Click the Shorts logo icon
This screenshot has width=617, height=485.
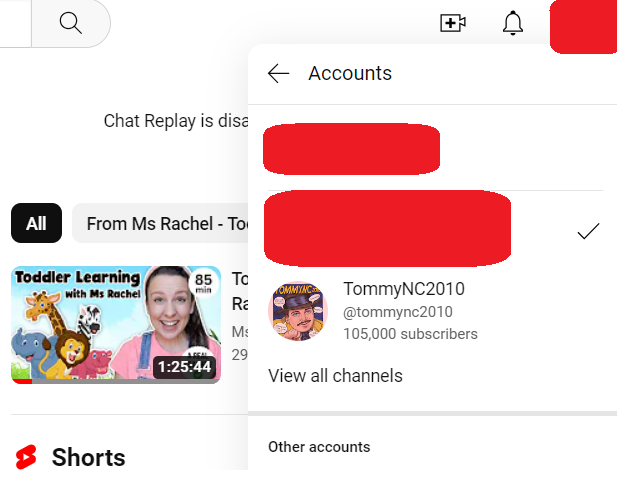(26, 457)
